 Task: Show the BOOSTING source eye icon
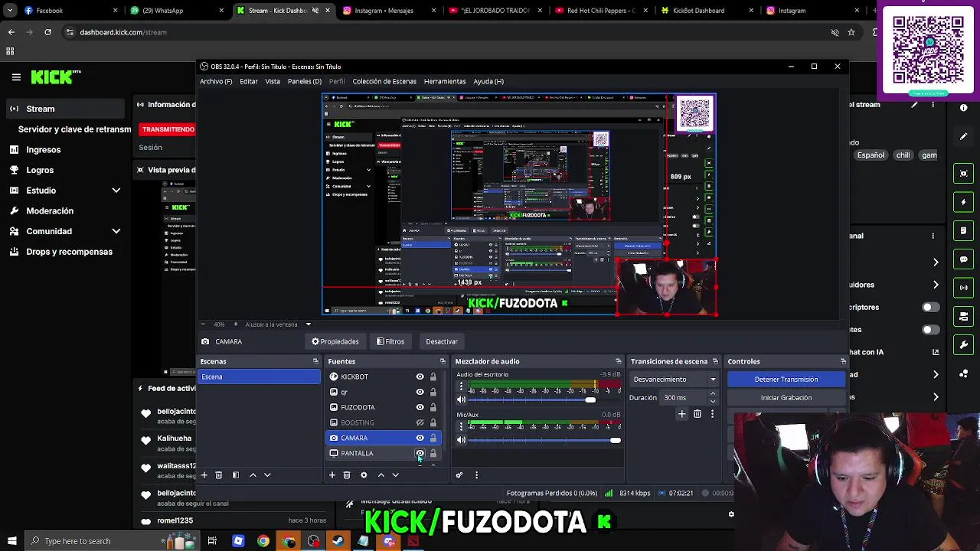pyautogui.click(x=420, y=422)
